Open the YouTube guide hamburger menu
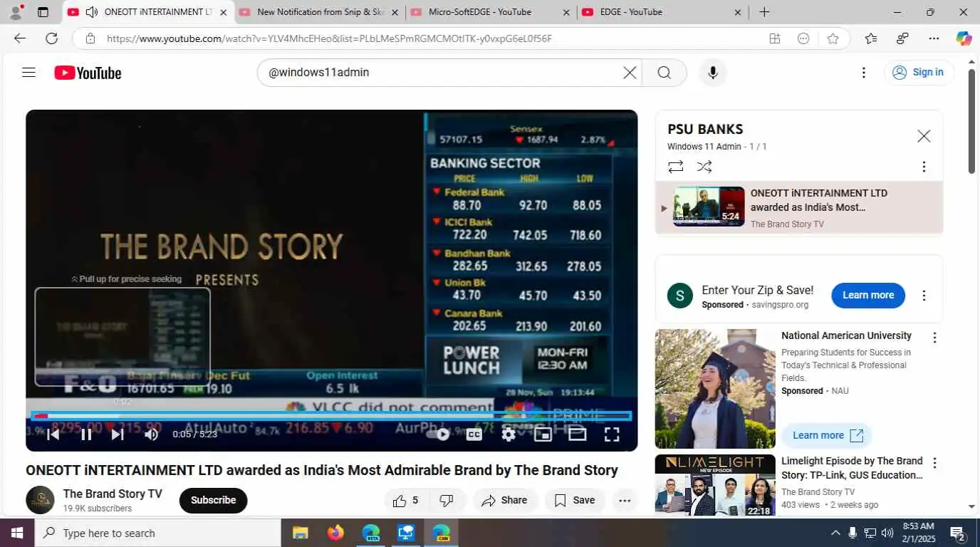 tap(28, 72)
